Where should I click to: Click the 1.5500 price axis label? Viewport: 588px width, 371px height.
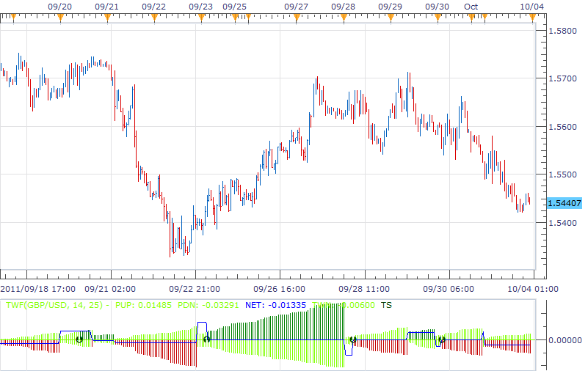tap(562, 175)
